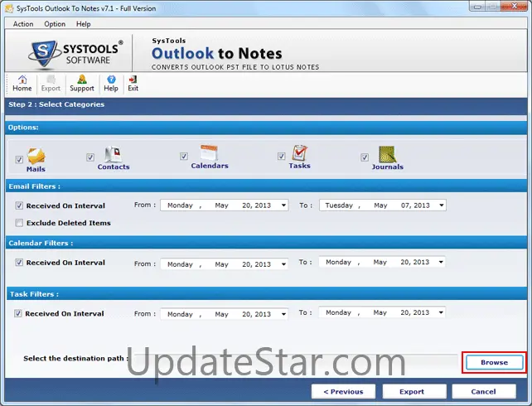Toggle Calendar Filters Received On Interval checkbox

[19, 263]
